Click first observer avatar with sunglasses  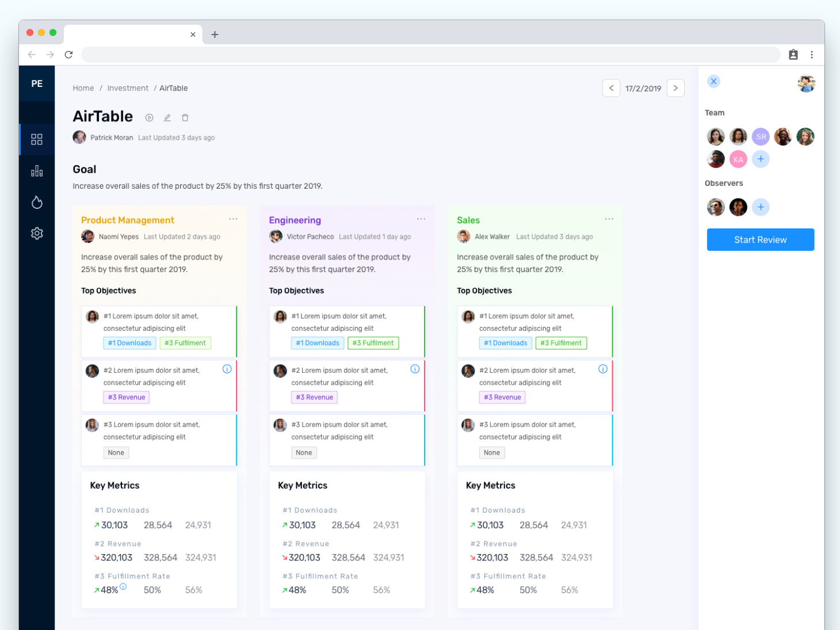coord(716,207)
